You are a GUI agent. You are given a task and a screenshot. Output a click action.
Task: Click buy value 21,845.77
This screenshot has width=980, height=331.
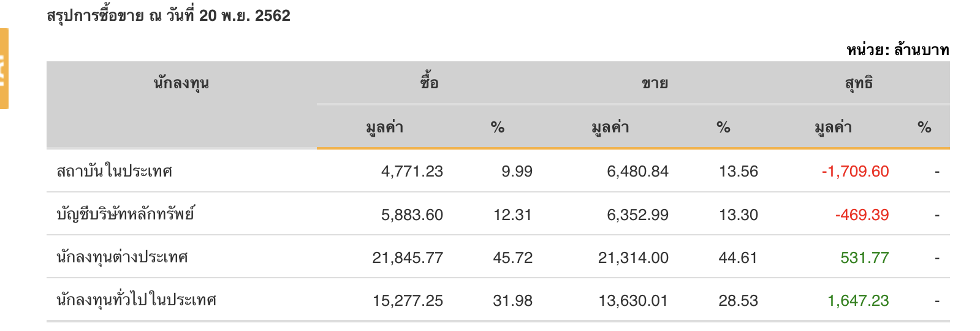(x=408, y=258)
